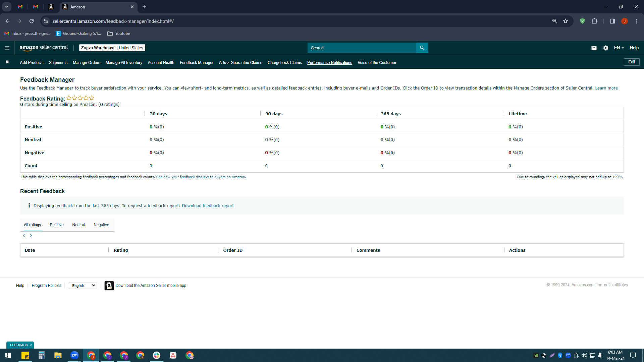Open Add Products in the navigation bar
Viewport: 644px width, 362px height.
[x=32, y=63]
